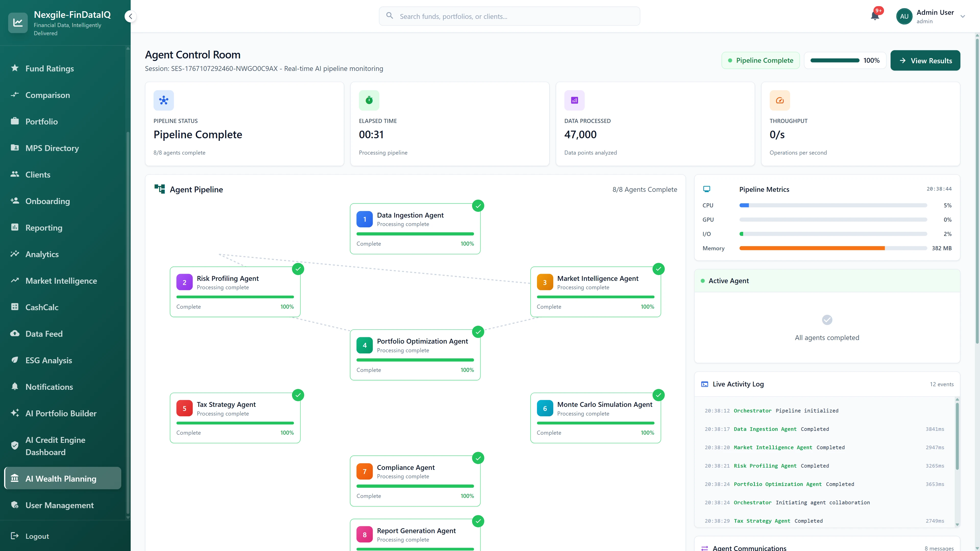Click Monte Carlo Simulation Agent checkmark badge
Screen dimensions: 980x551
coord(658,395)
